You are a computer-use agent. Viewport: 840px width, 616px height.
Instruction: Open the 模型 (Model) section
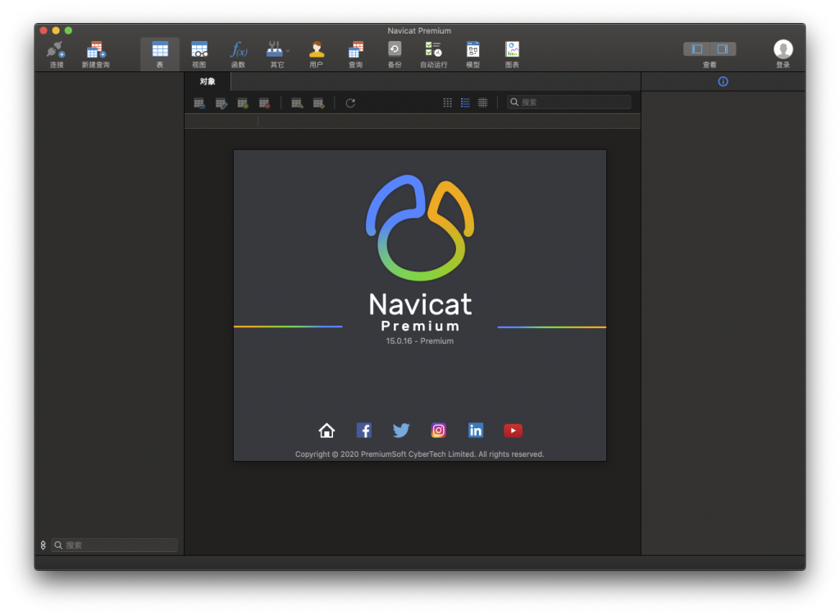472,54
